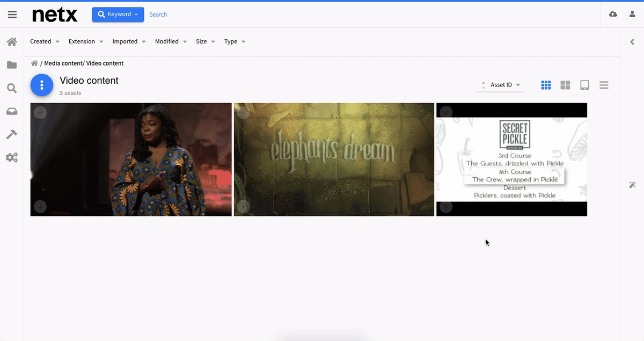Open the inbox tray sidebar icon
The width and height of the screenshot is (644, 341).
point(12,111)
